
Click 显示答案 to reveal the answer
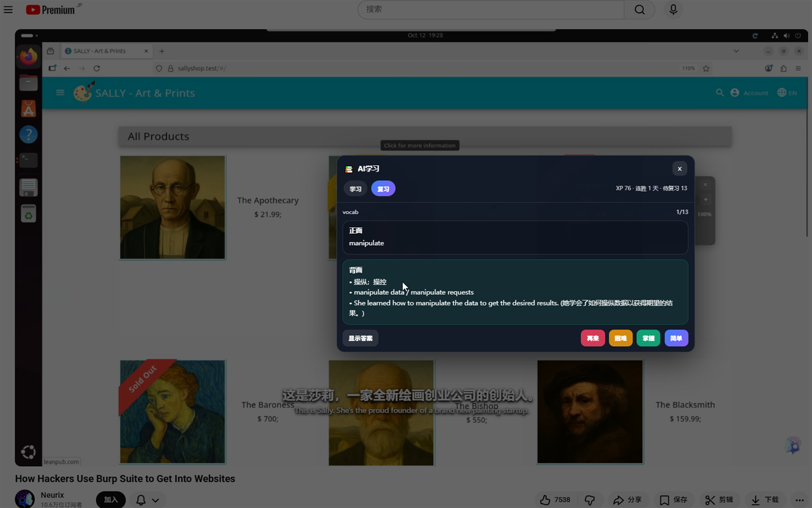360,338
